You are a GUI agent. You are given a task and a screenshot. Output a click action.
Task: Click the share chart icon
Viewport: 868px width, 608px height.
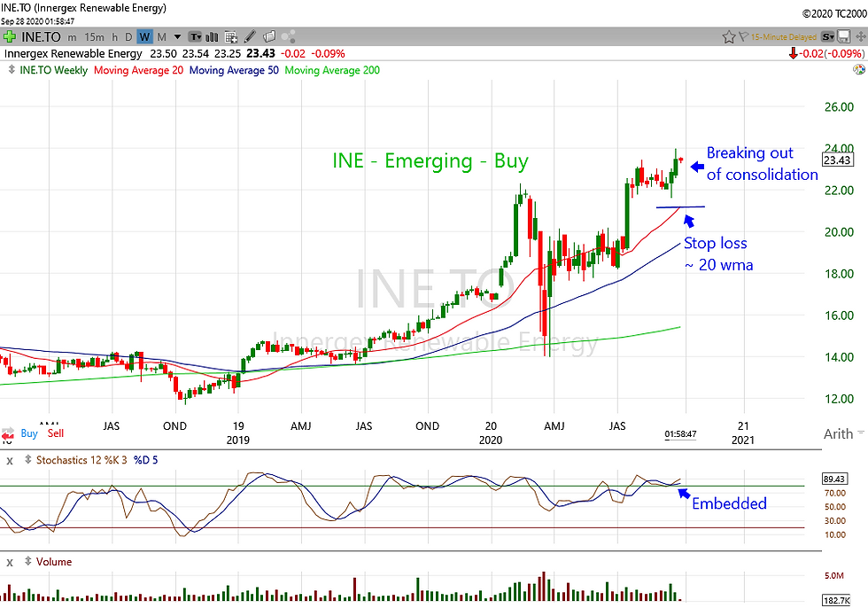point(288,37)
